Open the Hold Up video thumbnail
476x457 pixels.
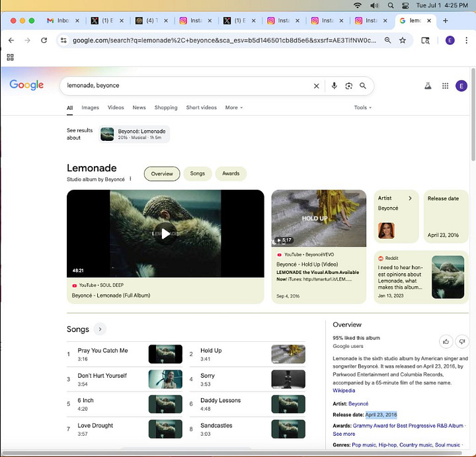click(x=319, y=218)
